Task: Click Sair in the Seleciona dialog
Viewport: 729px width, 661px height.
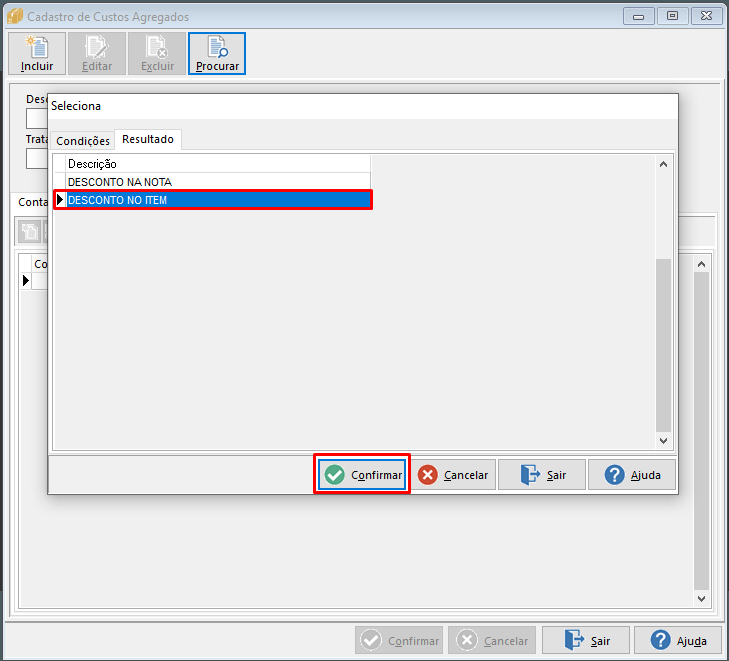Action: (542, 475)
